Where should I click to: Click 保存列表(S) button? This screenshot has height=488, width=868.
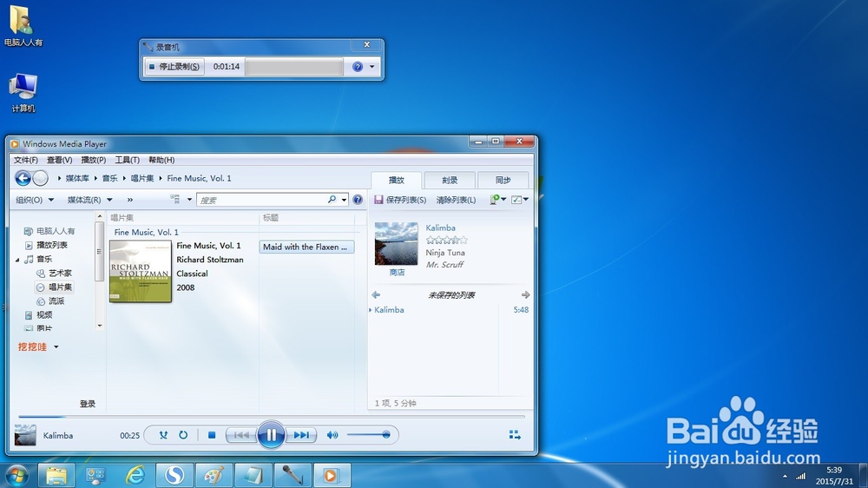pyautogui.click(x=400, y=200)
